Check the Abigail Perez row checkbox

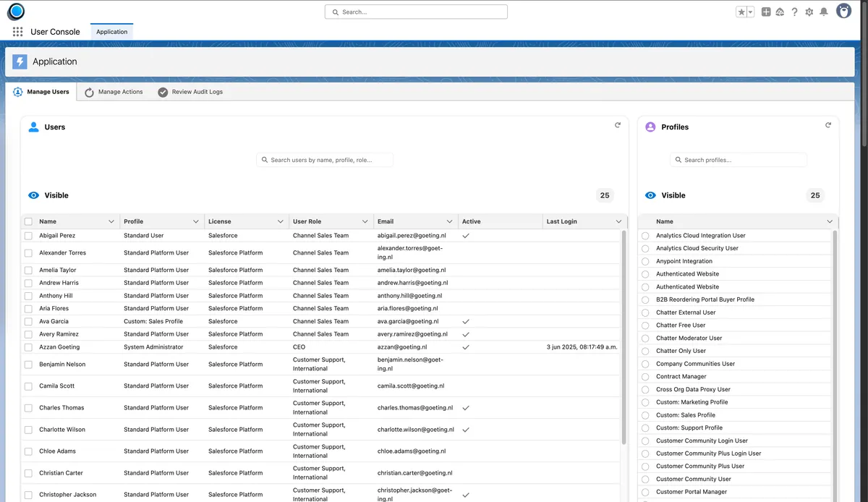[x=28, y=236]
